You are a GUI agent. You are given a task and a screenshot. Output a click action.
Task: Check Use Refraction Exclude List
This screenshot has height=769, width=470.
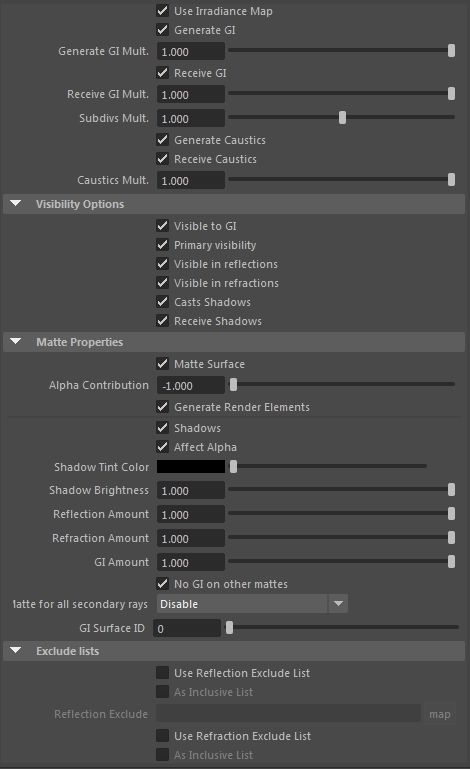pyautogui.click(x=162, y=736)
